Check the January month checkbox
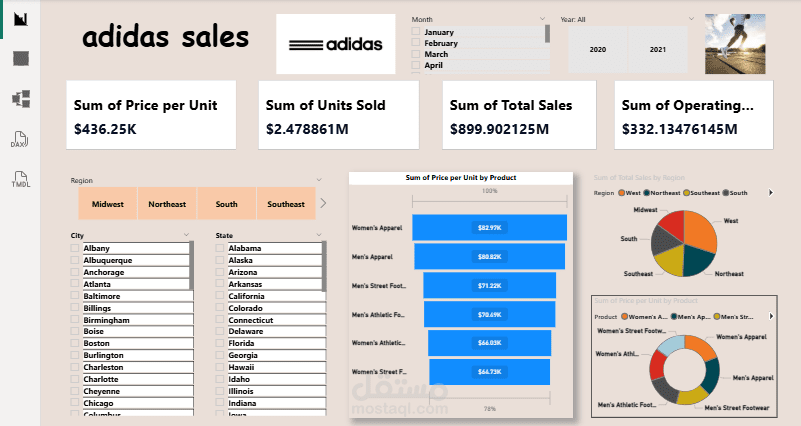The height and width of the screenshot is (426, 801). pos(416,32)
